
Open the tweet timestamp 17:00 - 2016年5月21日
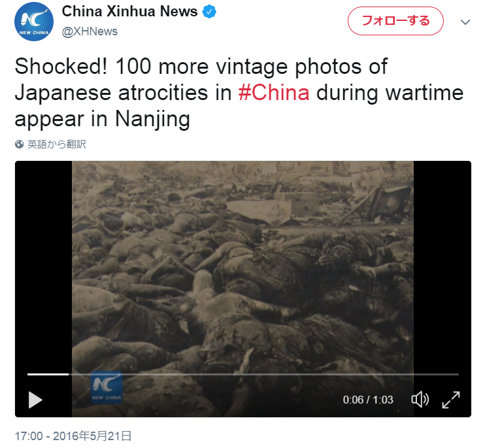pos(73,436)
